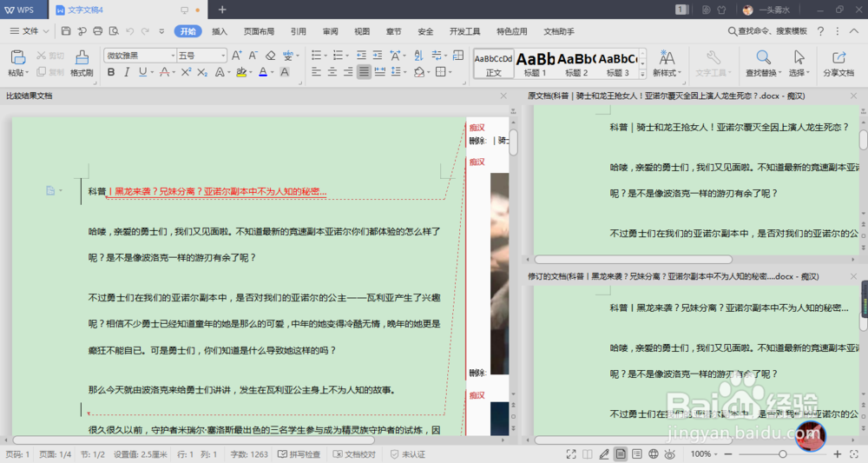Apply superscript with the X² icon
This screenshot has width=868, height=463.
pos(186,72)
